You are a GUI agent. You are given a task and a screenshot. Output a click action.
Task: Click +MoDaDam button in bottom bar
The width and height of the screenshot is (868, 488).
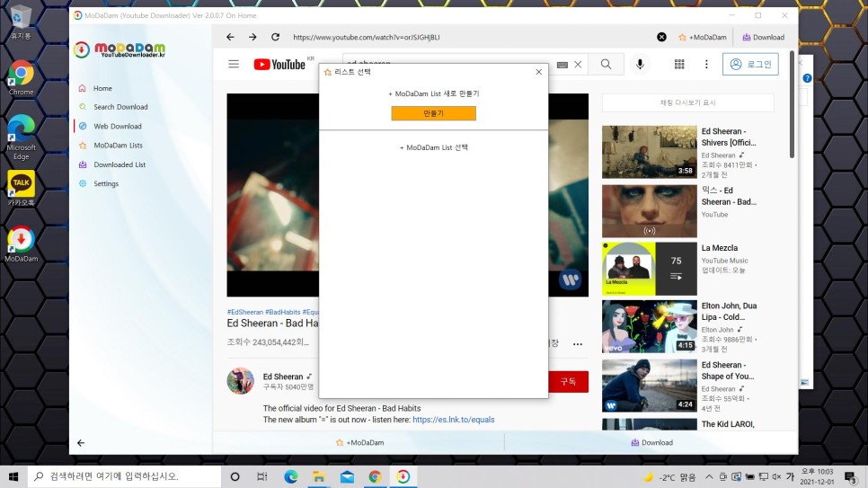359,442
